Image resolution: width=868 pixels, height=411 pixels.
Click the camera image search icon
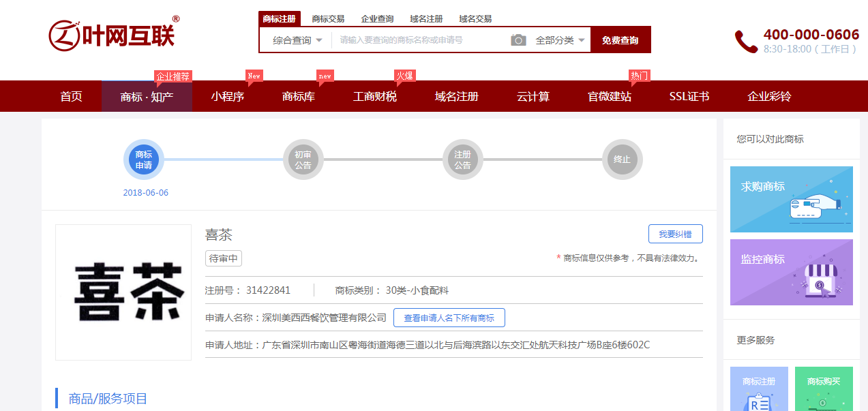point(518,40)
